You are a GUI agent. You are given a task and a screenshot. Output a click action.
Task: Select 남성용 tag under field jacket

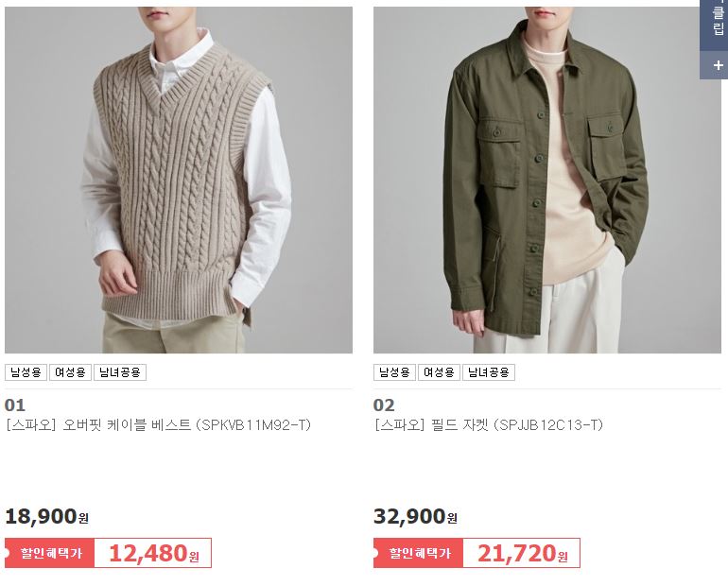point(394,372)
